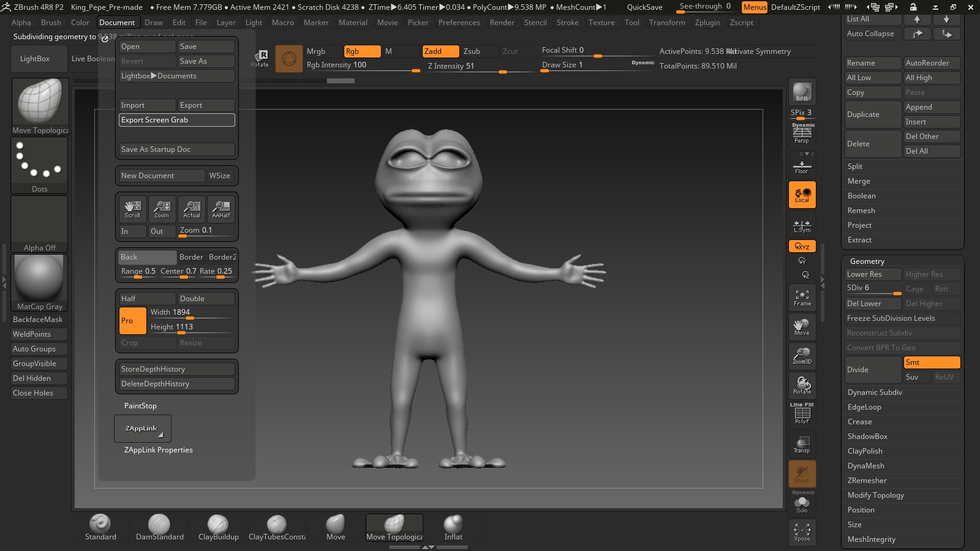Viewport: 980px width, 551px height.
Task: Open the Material menu
Action: click(353, 23)
